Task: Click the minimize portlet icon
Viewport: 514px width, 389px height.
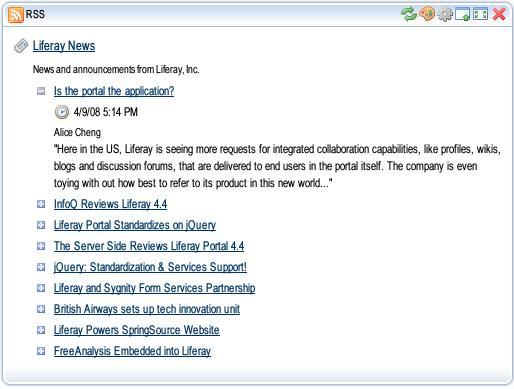Action: click(x=463, y=14)
